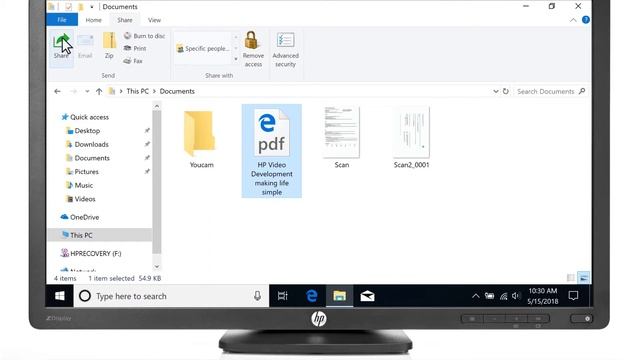Open the quick access toolbar dropdown
This screenshot has width=640, height=360.
point(92,7)
